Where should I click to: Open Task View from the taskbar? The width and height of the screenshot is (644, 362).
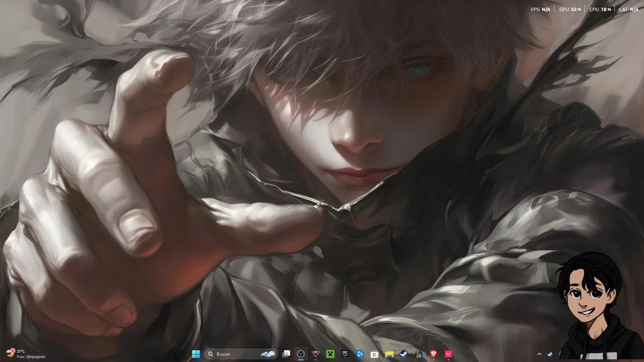coord(286,354)
